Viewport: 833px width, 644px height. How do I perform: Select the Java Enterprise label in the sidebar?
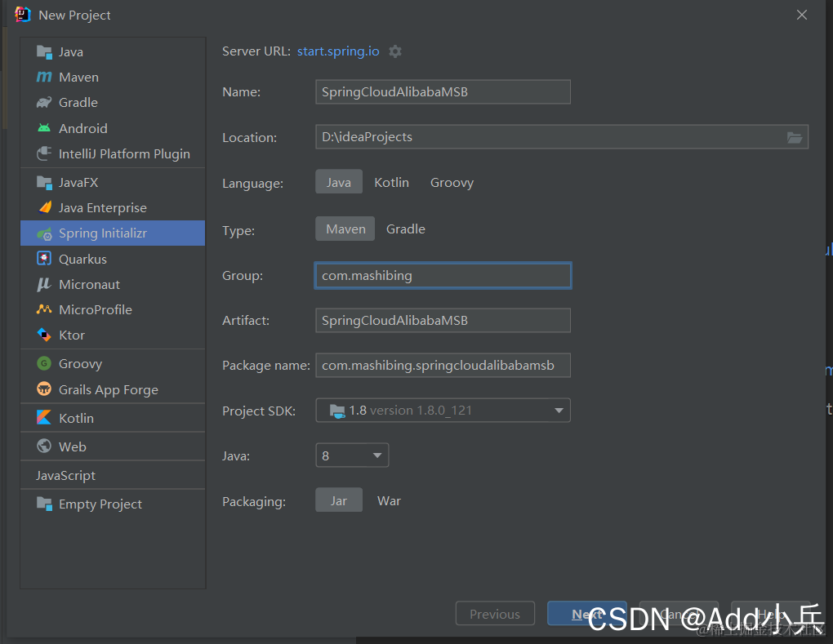coord(103,207)
